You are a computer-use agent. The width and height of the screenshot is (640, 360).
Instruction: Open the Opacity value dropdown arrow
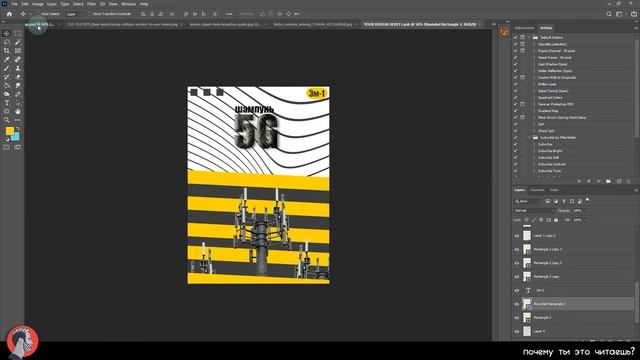pyautogui.click(x=586, y=211)
